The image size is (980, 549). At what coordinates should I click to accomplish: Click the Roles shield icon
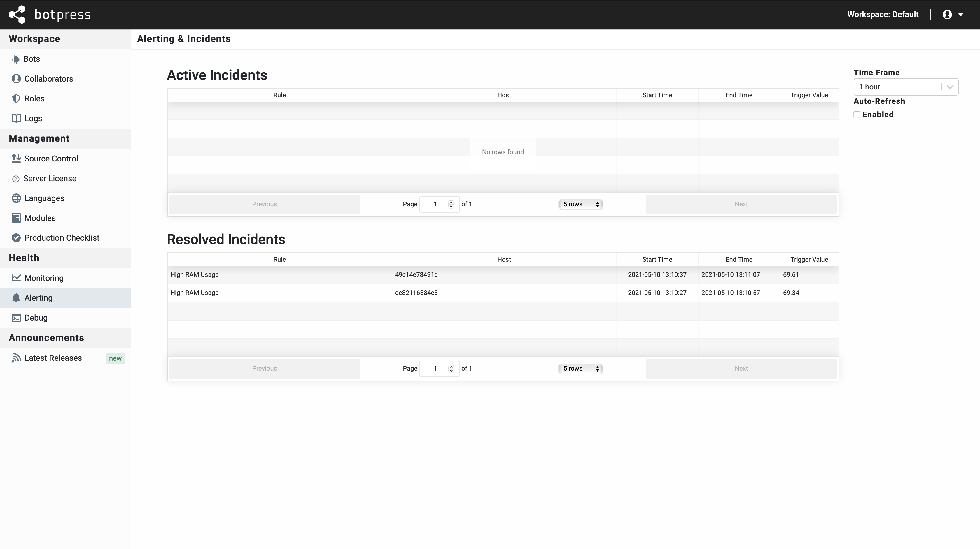(x=16, y=98)
